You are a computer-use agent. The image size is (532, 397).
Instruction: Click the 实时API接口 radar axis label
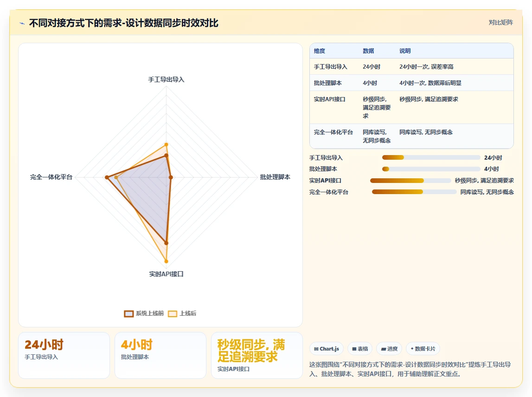pos(166,274)
